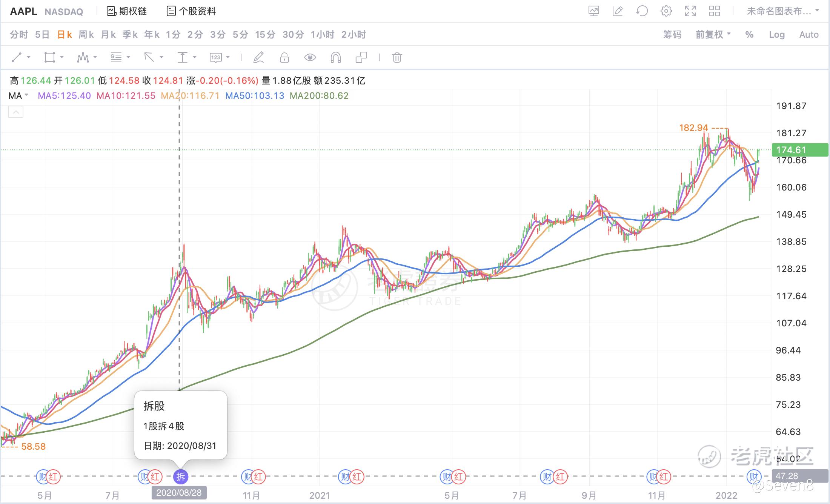
Task: Switch to 15分 interval
Action: point(265,35)
